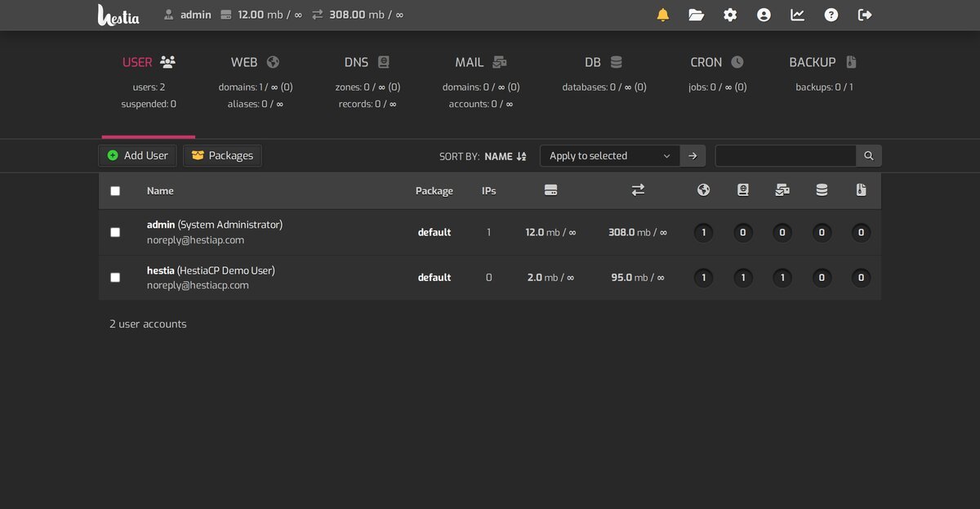The width and height of the screenshot is (980, 509).
Task: Click the backup file column header icon
Action: pos(861,190)
